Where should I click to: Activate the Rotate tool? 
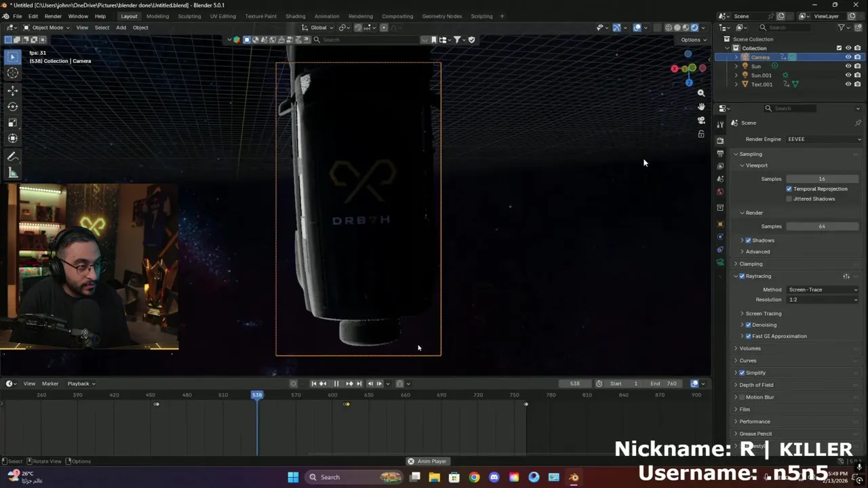tap(13, 106)
